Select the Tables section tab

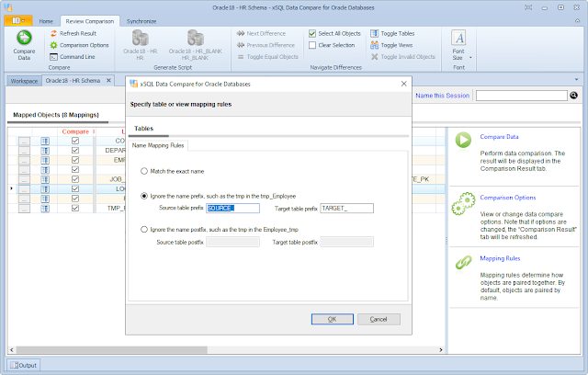(x=144, y=129)
